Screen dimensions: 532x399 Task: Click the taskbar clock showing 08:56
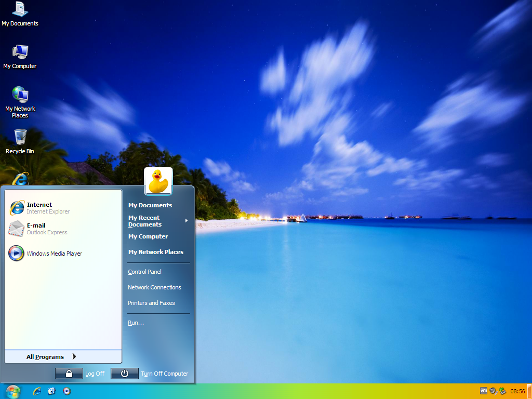517,391
